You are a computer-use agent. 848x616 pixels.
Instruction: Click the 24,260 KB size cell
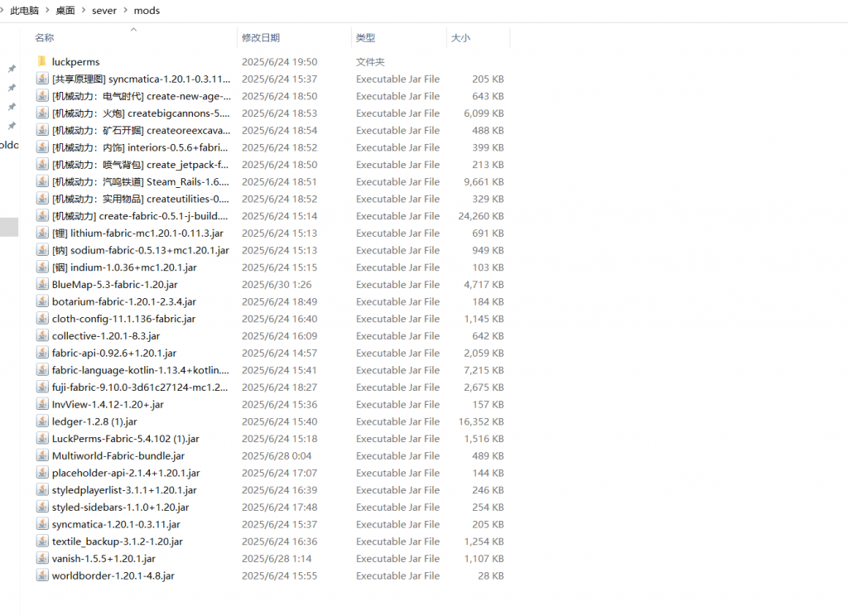481,216
